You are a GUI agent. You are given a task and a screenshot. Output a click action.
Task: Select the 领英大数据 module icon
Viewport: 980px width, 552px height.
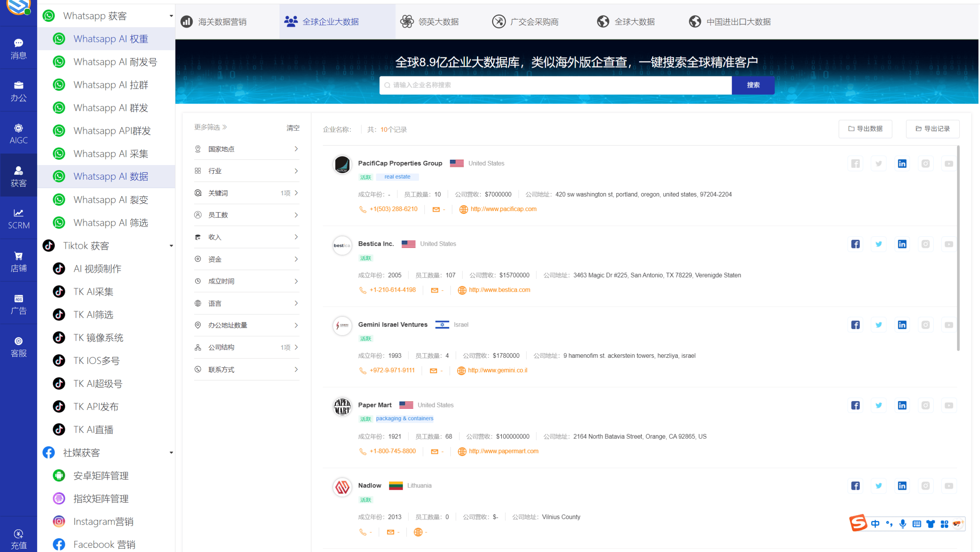pos(408,21)
